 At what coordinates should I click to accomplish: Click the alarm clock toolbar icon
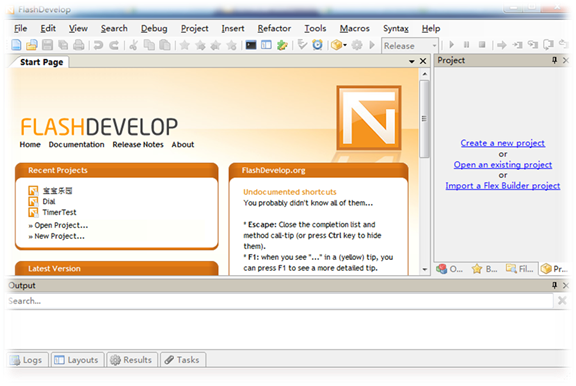tap(317, 45)
